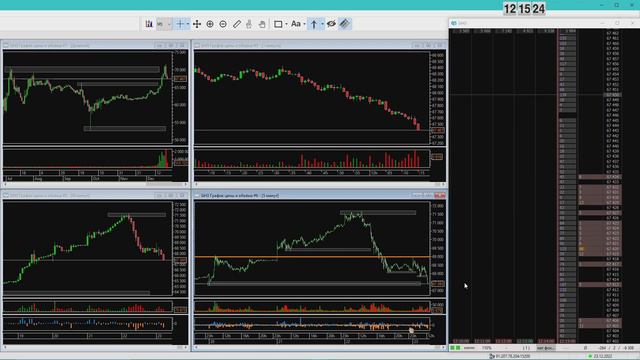Click the orange horizontal level line
The width and height of the screenshot is (640, 360).
312,257
